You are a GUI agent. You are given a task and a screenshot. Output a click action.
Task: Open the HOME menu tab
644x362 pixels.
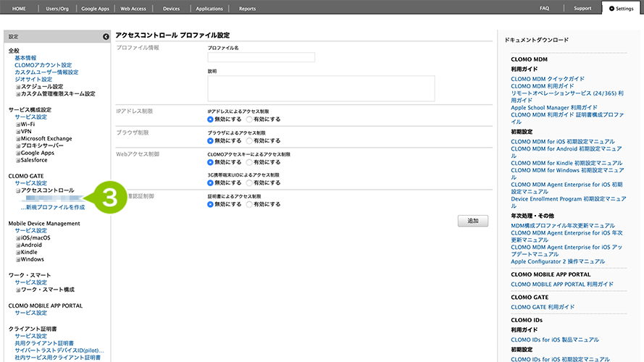[19, 9]
